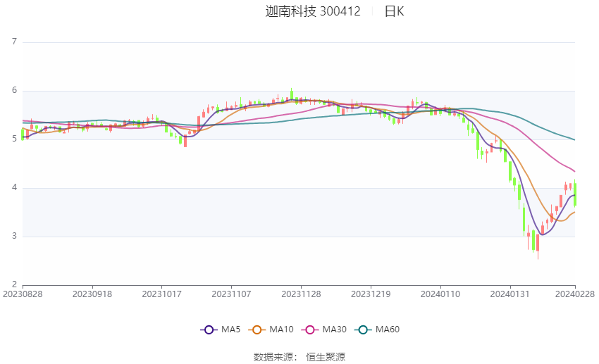Click the data source text 恒生聚源
The width and height of the screenshot is (599, 364).
(x=326, y=357)
